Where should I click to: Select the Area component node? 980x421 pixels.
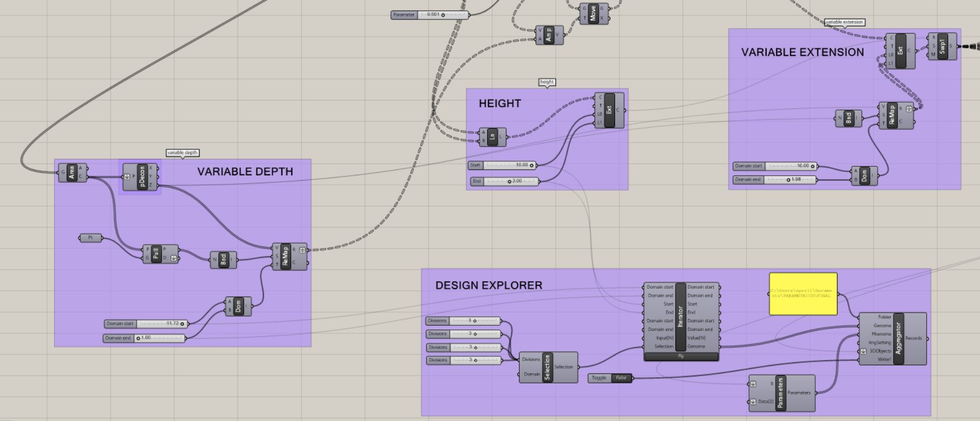tap(72, 173)
